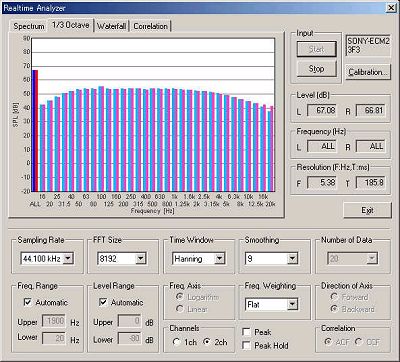400x362 pixels.
Task: Click the L level value 67.08
Action: (x=322, y=110)
